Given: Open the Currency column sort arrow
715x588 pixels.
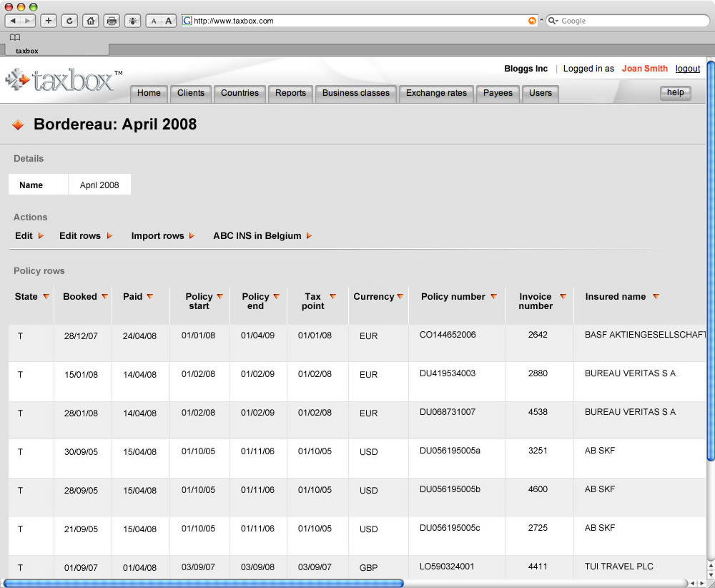Looking at the screenshot, I should point(400,297).
